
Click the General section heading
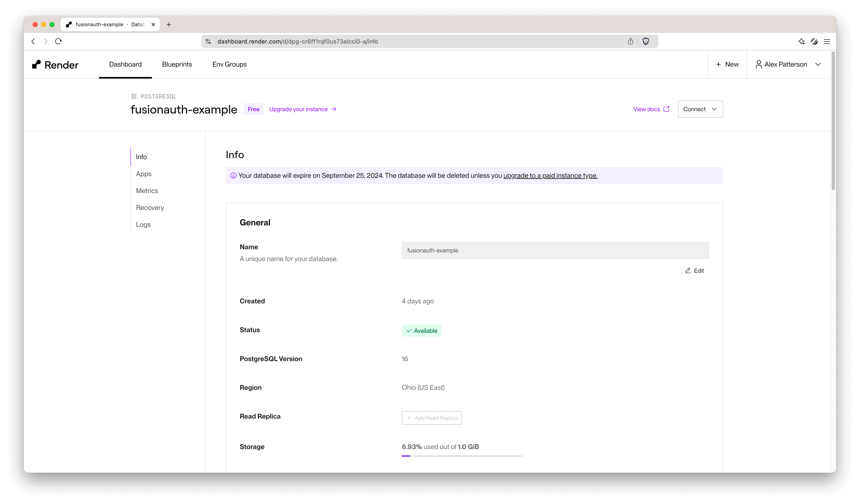pyautogui.click(x=255, y=223)
